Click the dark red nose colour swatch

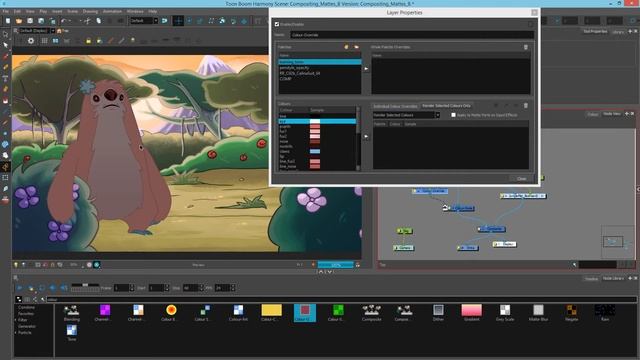(315, 142)
